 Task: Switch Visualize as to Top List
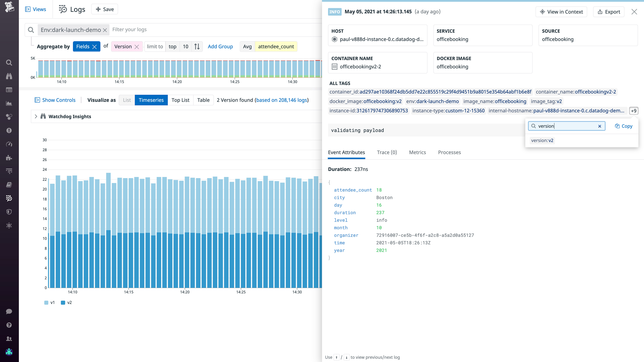point(180,100)
